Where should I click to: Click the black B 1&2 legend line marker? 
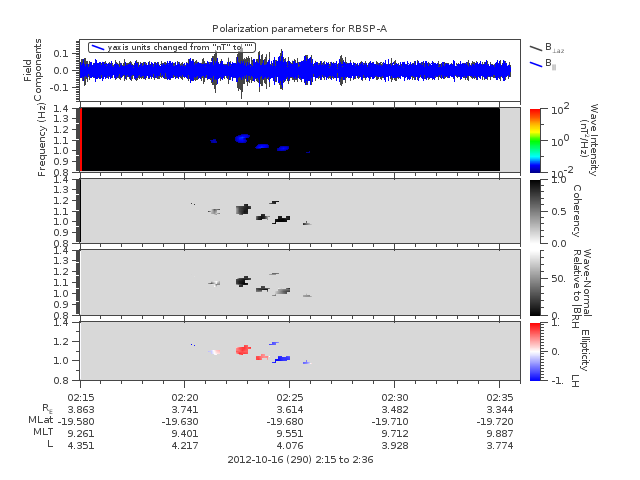pos(535,47)
